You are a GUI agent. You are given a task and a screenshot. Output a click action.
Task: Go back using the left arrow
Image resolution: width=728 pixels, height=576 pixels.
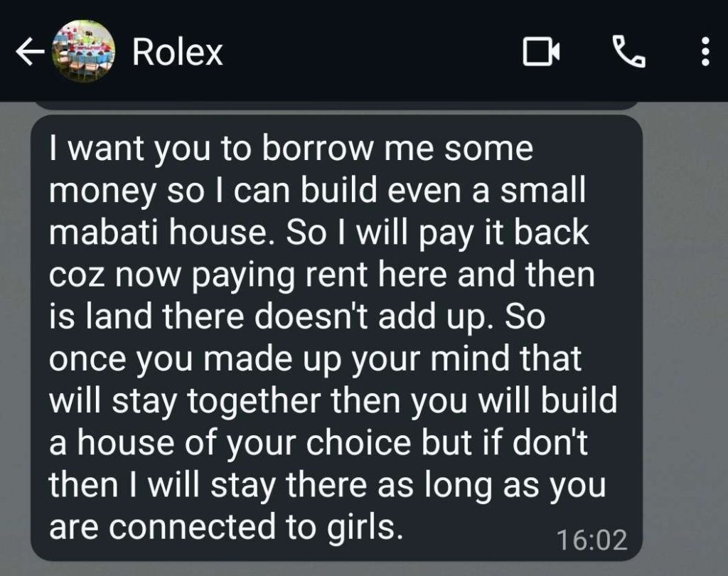[30, 52]
